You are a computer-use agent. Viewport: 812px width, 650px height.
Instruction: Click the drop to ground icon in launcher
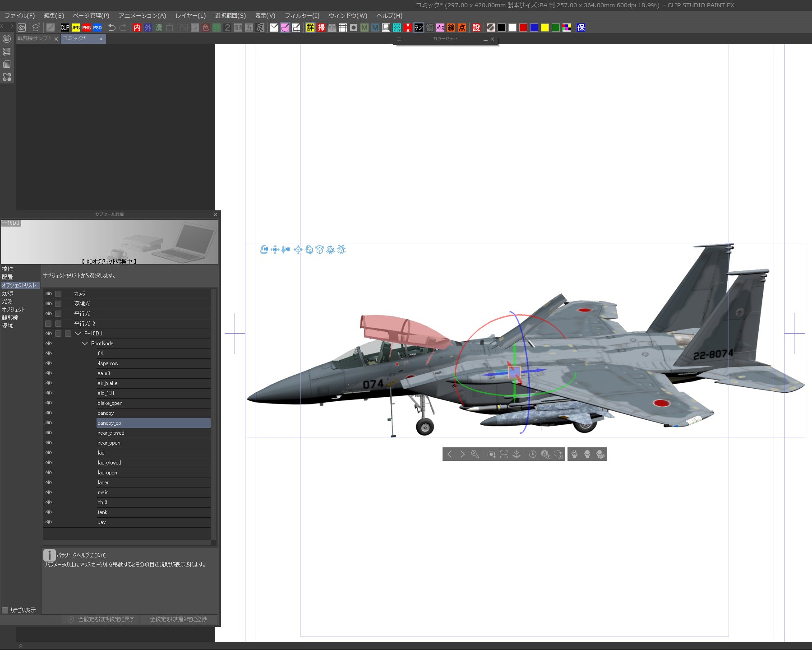click(517, 454)
